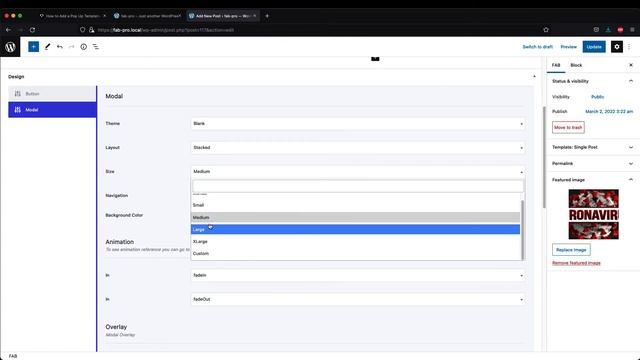Open the WordPress logo menu
This screenshot has height=360, width=640.
10,47
